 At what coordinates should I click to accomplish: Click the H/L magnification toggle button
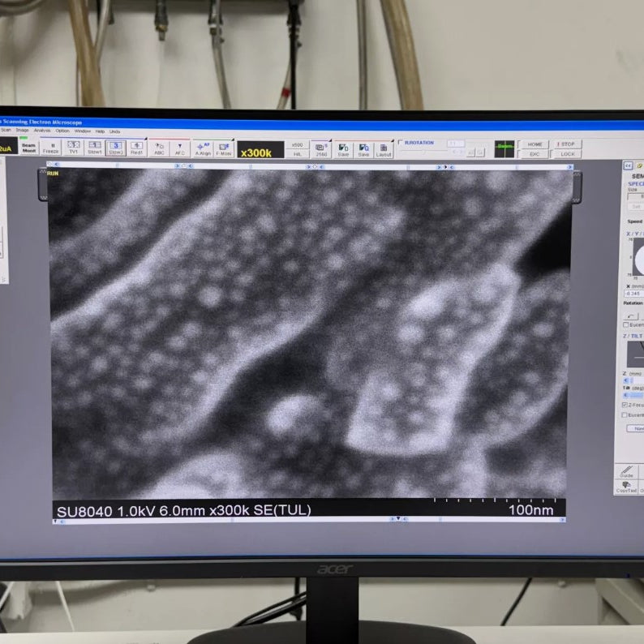click(x=297, y=154)
